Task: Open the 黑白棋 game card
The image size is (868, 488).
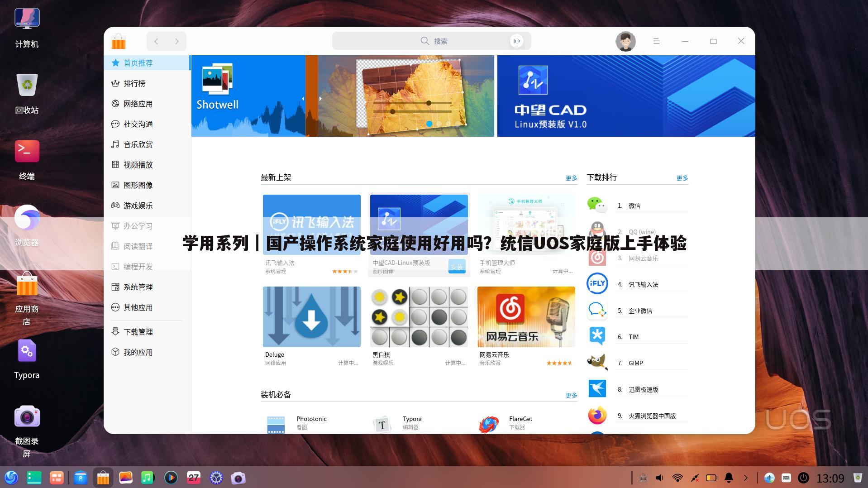Action: [419, 326]
